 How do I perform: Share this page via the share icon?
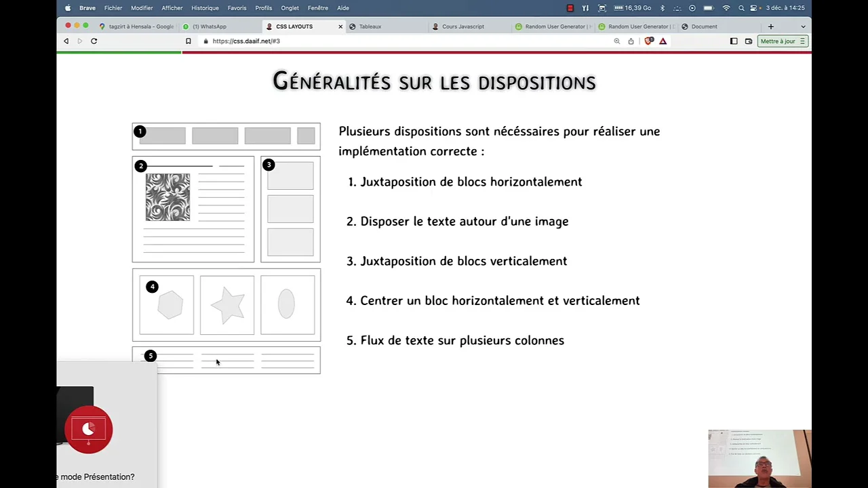pos(631,41)
